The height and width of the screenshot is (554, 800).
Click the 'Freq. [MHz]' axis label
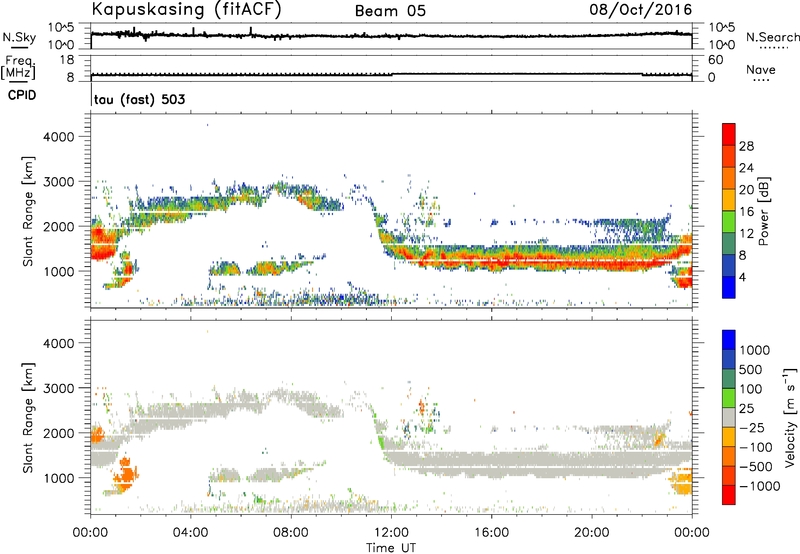[x=18, y=67]
